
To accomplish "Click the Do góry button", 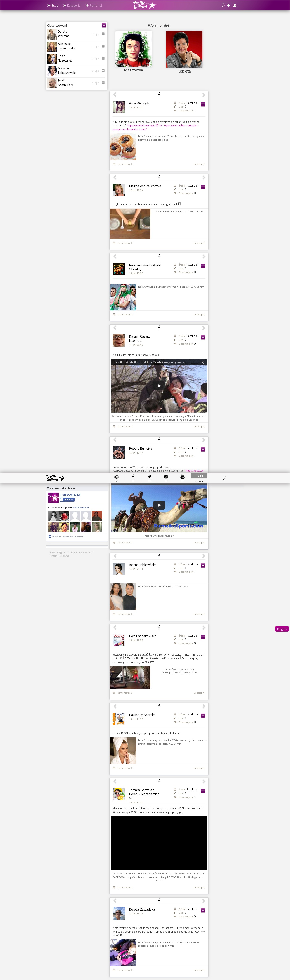I will coord(282,629).
